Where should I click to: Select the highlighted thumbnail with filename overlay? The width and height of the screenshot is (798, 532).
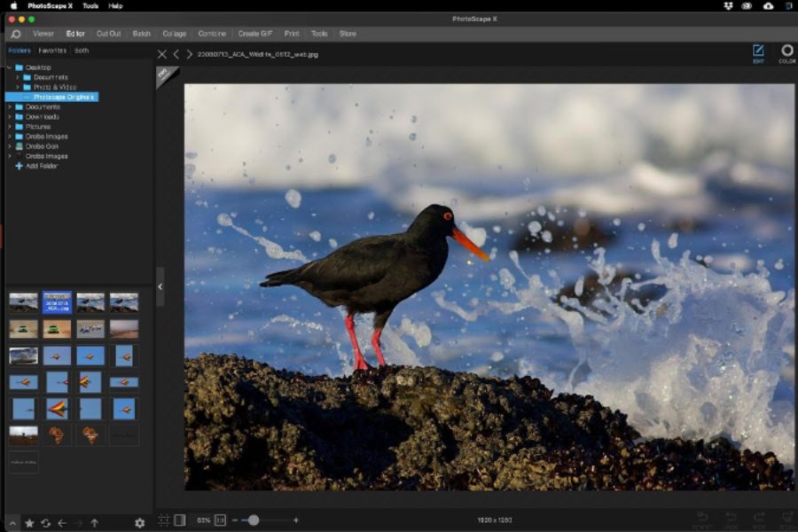[x=57, y=301]
